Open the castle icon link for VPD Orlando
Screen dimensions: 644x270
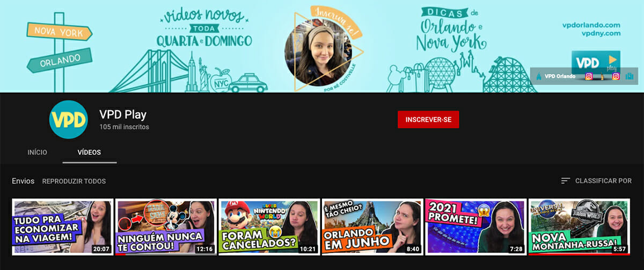click(539, 76)
